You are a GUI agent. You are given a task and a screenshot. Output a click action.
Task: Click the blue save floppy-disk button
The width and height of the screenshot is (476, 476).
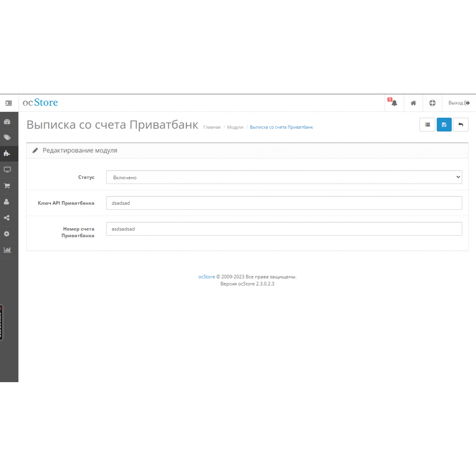click(444, 125)
